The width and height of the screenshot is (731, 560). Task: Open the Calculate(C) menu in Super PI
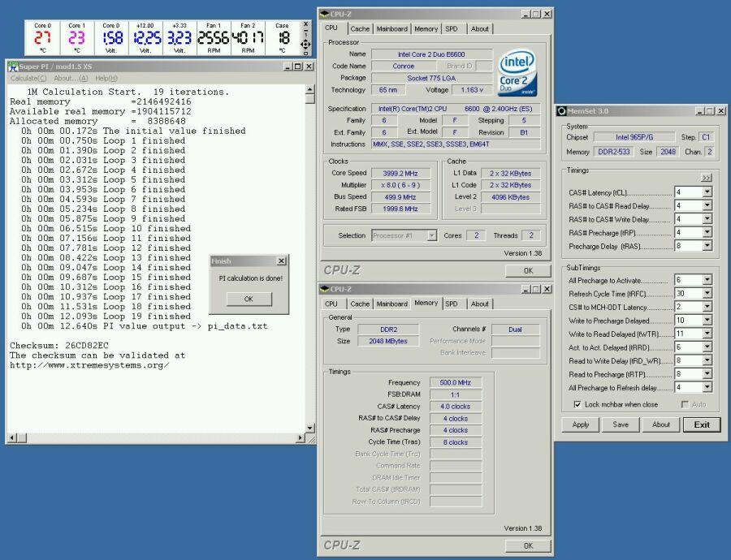click(28, 78)
